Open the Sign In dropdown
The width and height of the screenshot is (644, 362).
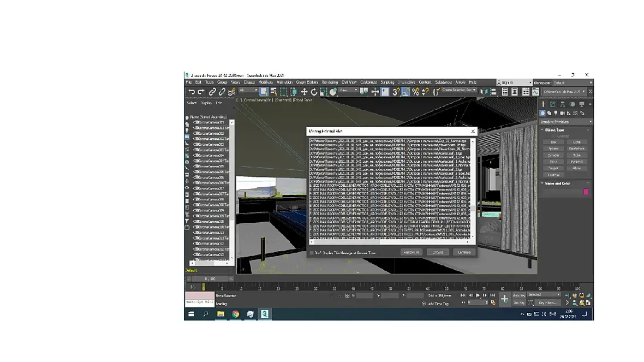pyautogui.click(x=514, y=82)
